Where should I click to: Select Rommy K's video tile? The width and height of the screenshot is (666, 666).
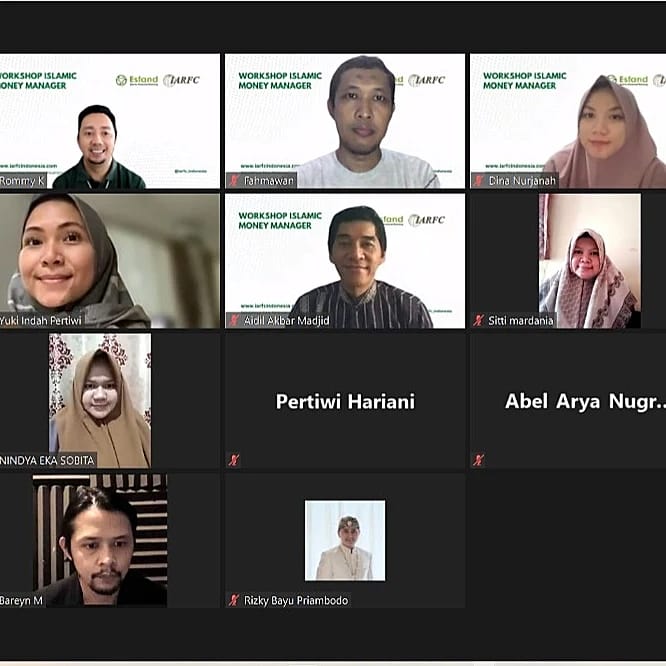tap(110, 121)
